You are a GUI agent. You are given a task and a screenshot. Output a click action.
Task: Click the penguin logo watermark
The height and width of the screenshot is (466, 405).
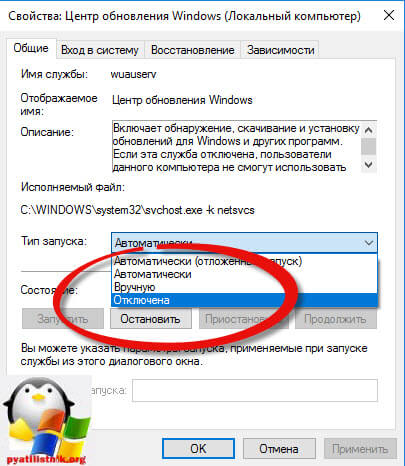click(45, 421)
